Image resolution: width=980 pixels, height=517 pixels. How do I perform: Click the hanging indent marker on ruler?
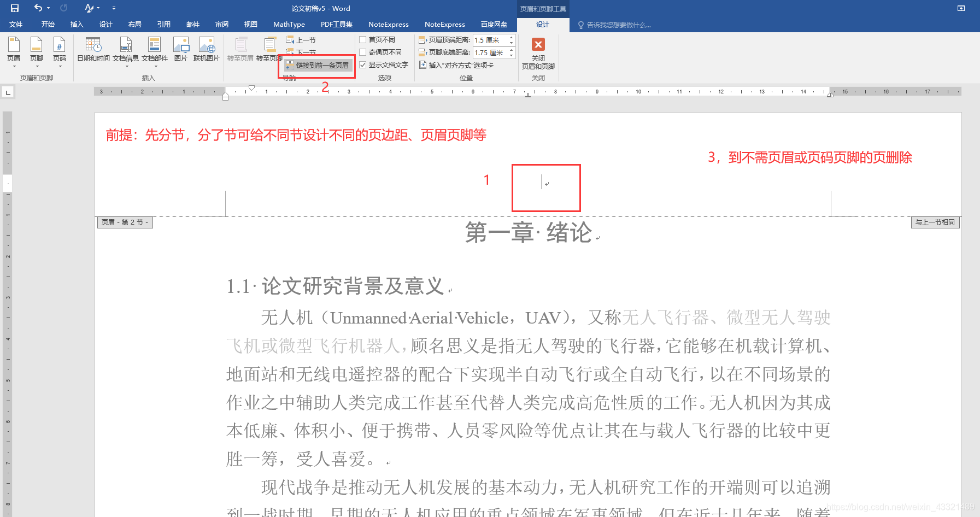pyautogui.click(x=225, y=95)
